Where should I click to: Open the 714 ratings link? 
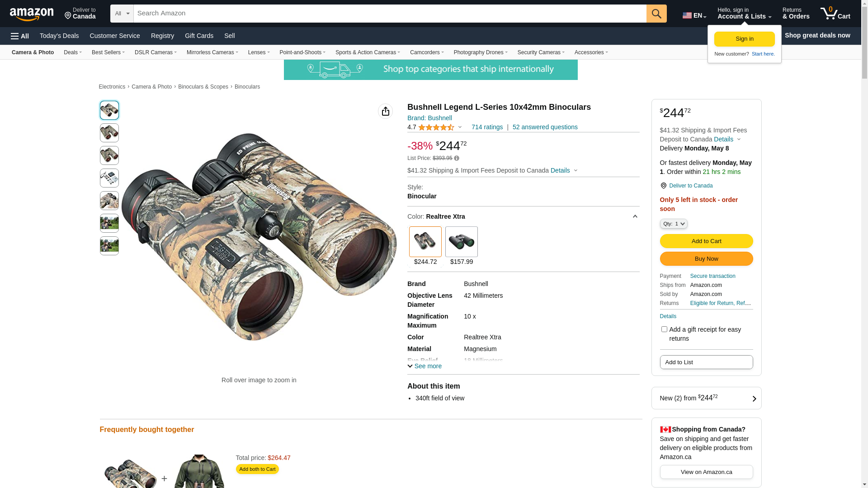(x=487, y=127)
